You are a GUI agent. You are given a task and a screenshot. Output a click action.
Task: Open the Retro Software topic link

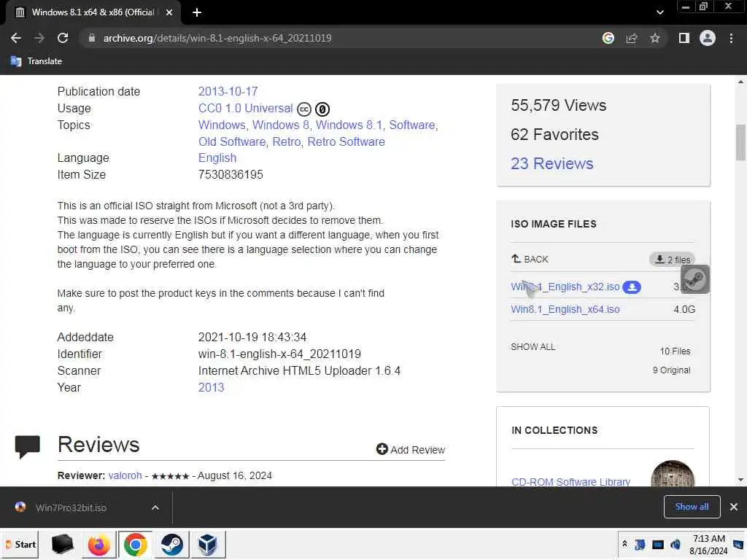pyautogui.click(x=347, y=142)
